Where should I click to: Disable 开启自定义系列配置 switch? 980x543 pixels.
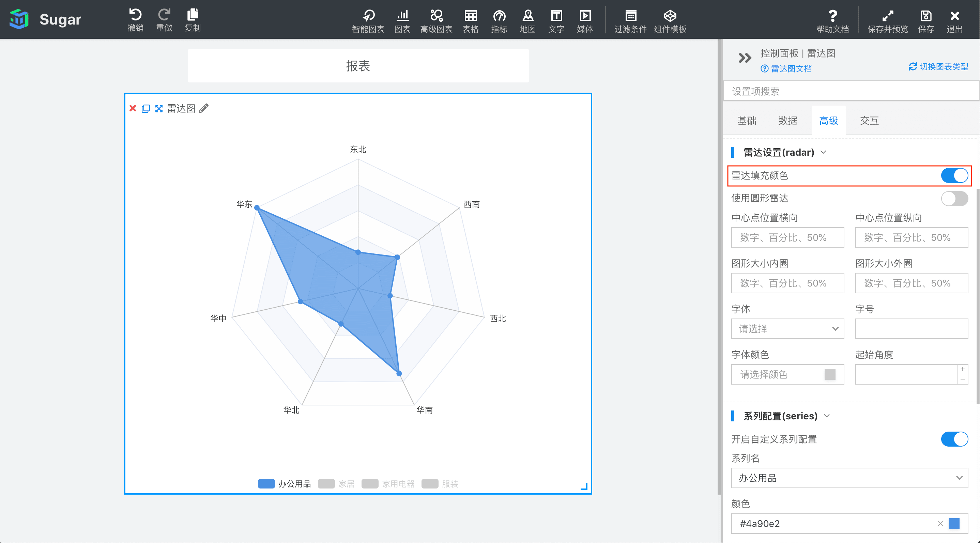click(954, 439)
